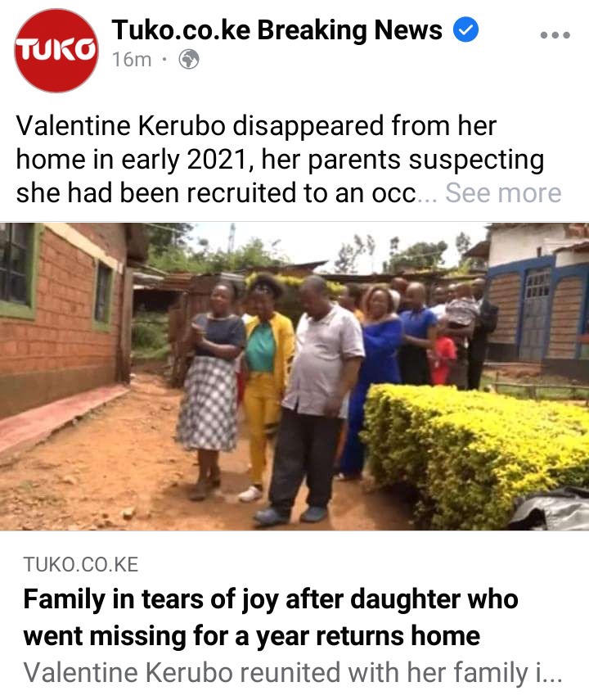Tap the globe public audience icon

pyautogui.click(x=189, y=59)
